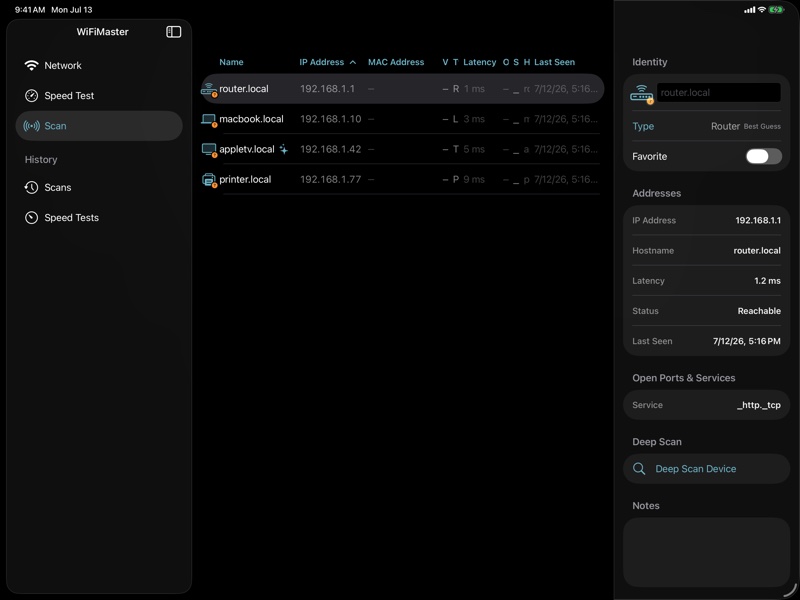Screen dimensions: 800x600
Task: Sort by MAC Address column header
Action: [x=396, y=62]
